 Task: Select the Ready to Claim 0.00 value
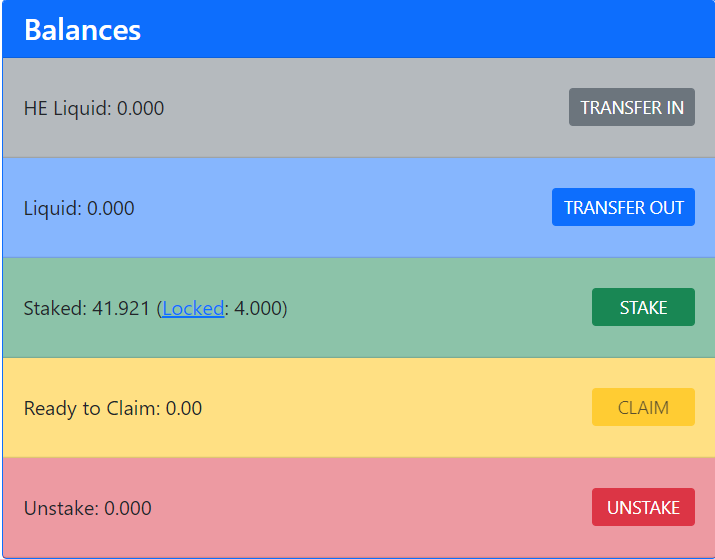click(x=184, y=409)
